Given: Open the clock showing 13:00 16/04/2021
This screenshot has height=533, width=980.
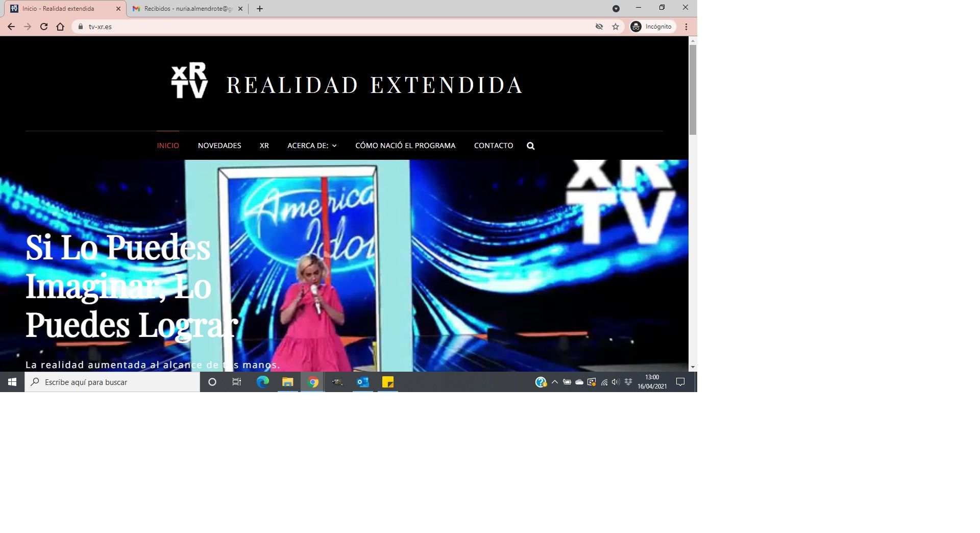Looking at the screenshot, I should [x=652, y=382].
